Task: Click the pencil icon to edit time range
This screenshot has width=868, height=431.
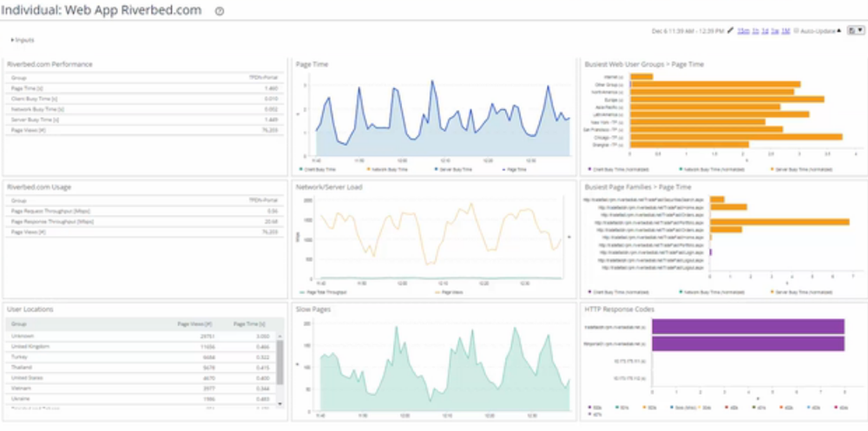Action: (x=730, y=31)
